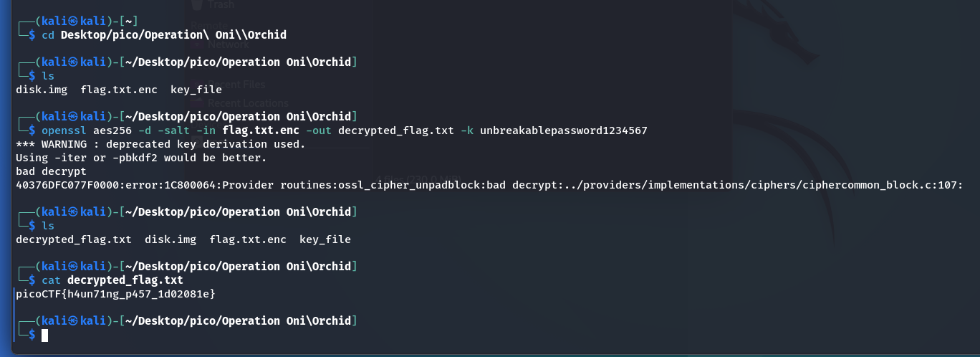Click the openssl command word
Screen dimensions: 980x357
(63, 130)
